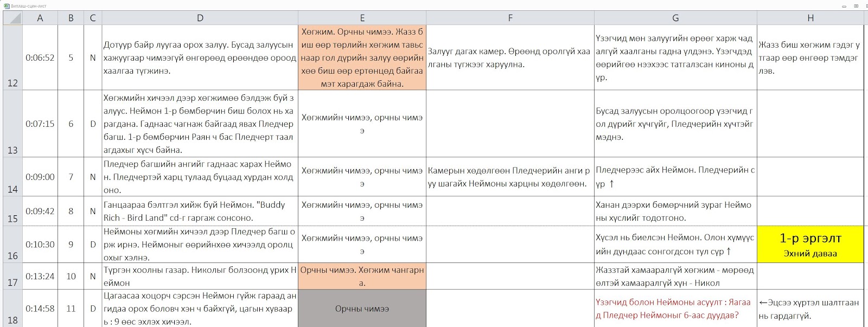868x327 pixels.
Task: Select column E header
Action: [x=362, y=18]
